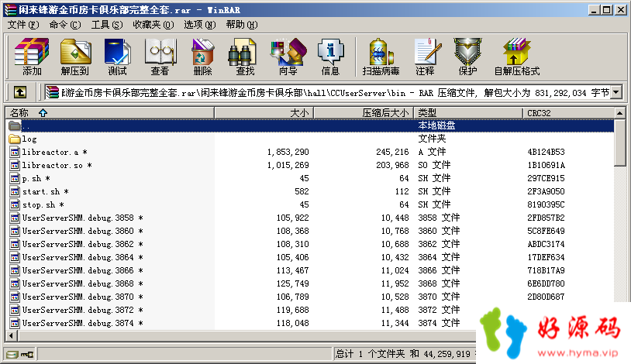Click the libreactor.so file icon
Viewport: 631px width, 364px height.
pyautogui.click(x=15, y=165)
